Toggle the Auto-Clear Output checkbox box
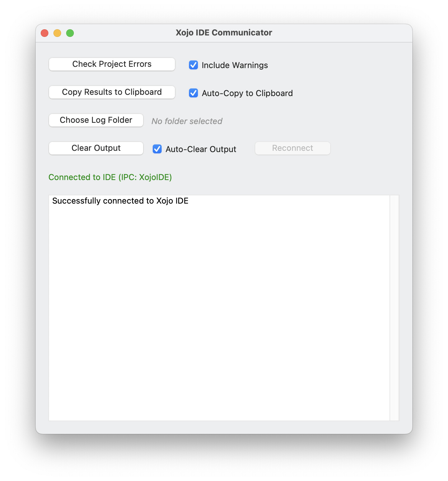This screenshot has height=481, width=448. pos(157,149)
